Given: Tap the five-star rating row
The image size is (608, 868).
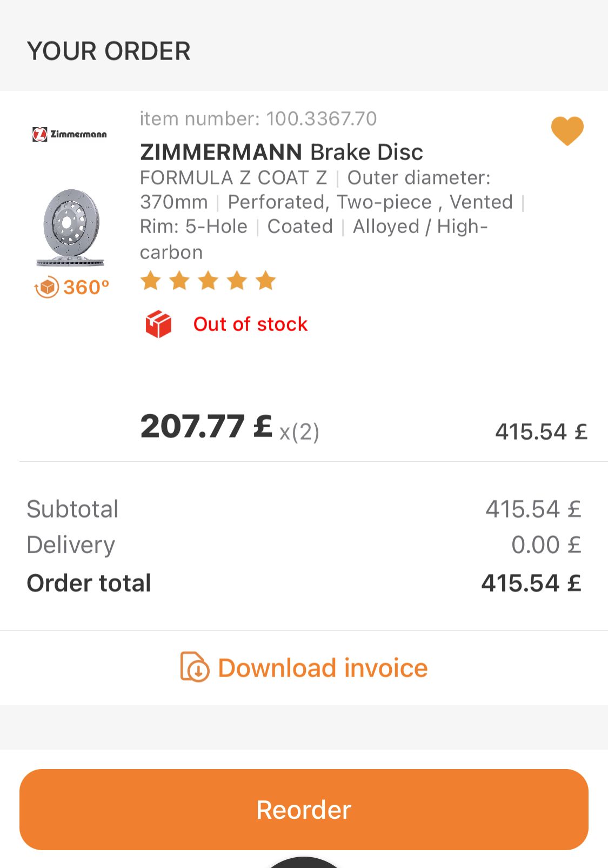Looking at the screenshot, I should coord(208,281).
